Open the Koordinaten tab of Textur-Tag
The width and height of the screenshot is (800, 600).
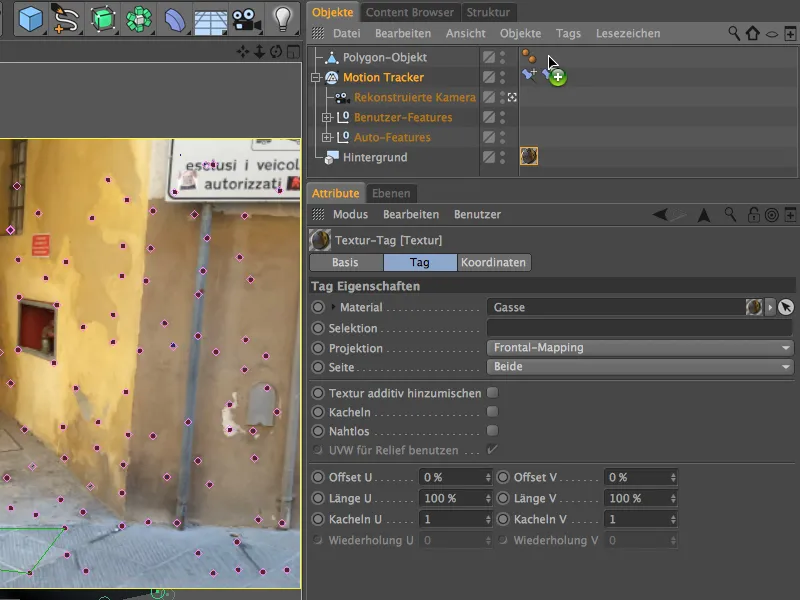point(493,262)
